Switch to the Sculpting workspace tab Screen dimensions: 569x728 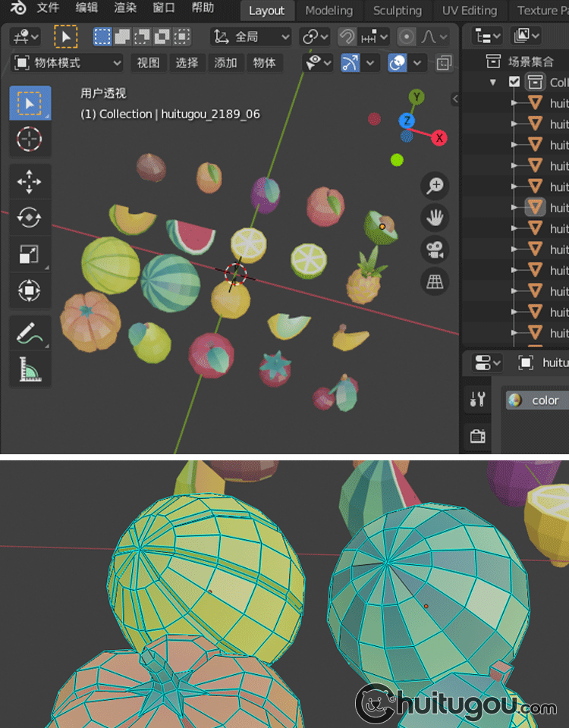[x=397, y=11]
